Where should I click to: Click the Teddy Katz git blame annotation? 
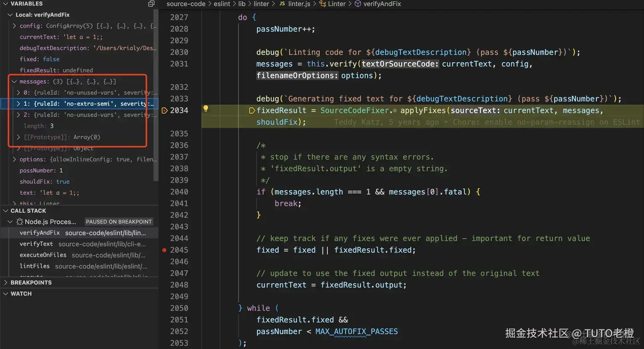486,122
